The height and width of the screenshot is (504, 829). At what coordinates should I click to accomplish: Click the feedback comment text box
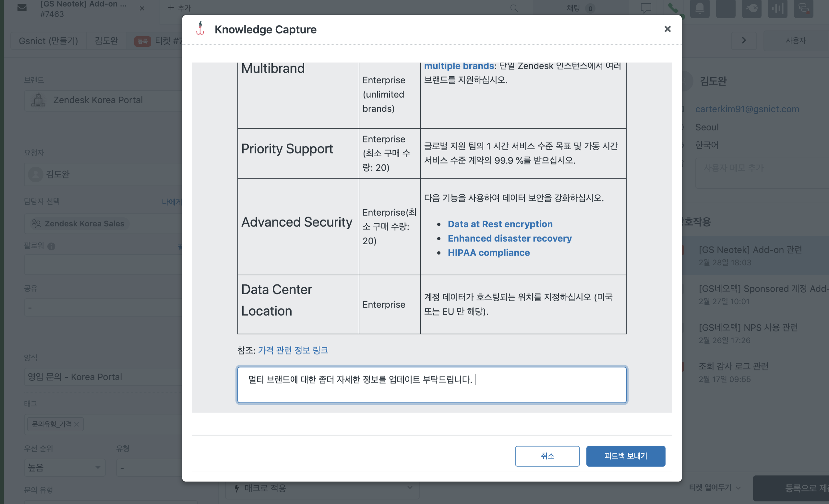coord(432,385)
